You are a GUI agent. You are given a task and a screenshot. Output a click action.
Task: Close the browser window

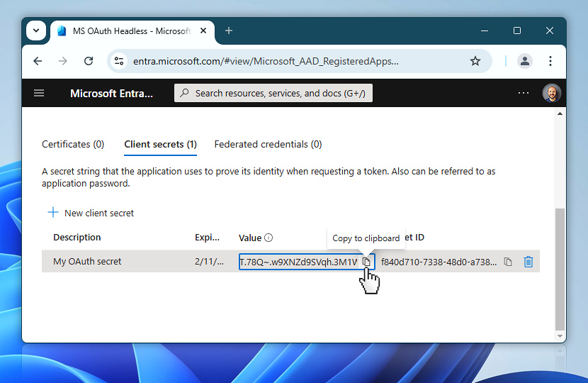(x=549, y=30)
